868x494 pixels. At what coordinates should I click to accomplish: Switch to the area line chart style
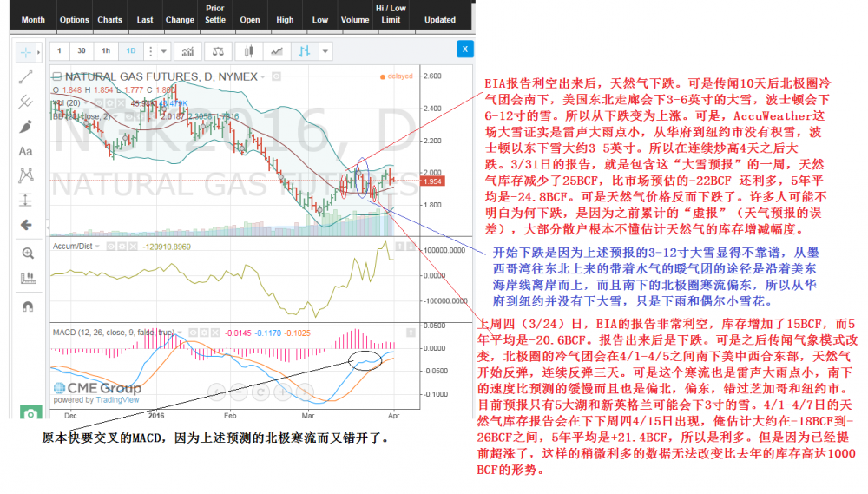(278, 51)
